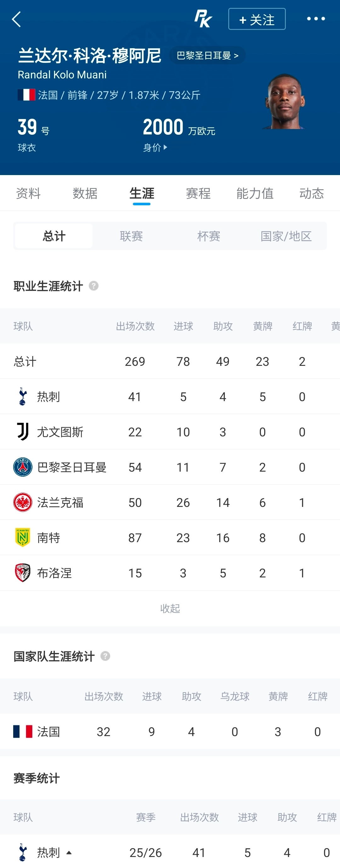Switch to the 能力值 tab

[x=255, y=193]
